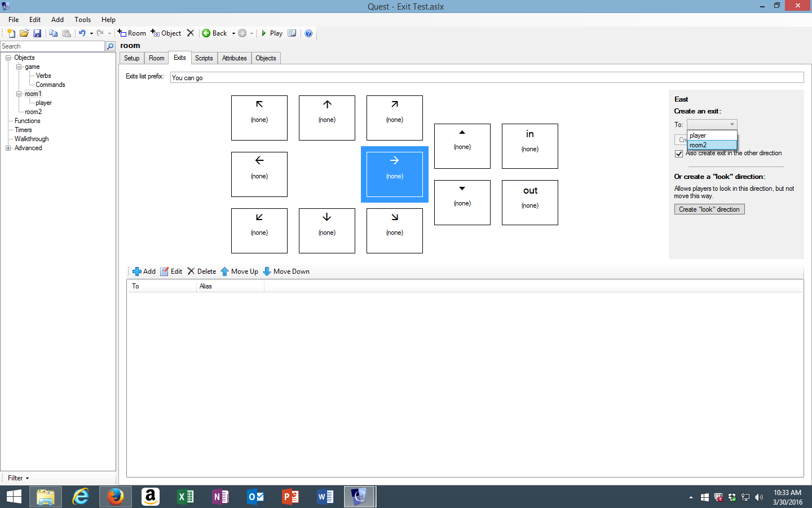Open the Forward history dropdown arrow

(251, 33)
